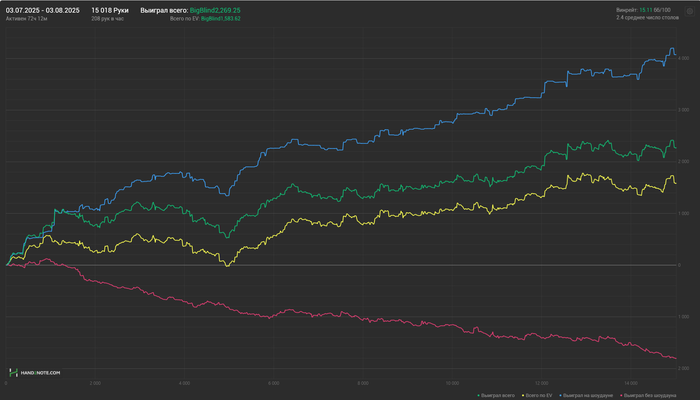The image size is (700, 400).
Task: Click the EV total value BigBlind1,583.62
Action: point(221,19)
